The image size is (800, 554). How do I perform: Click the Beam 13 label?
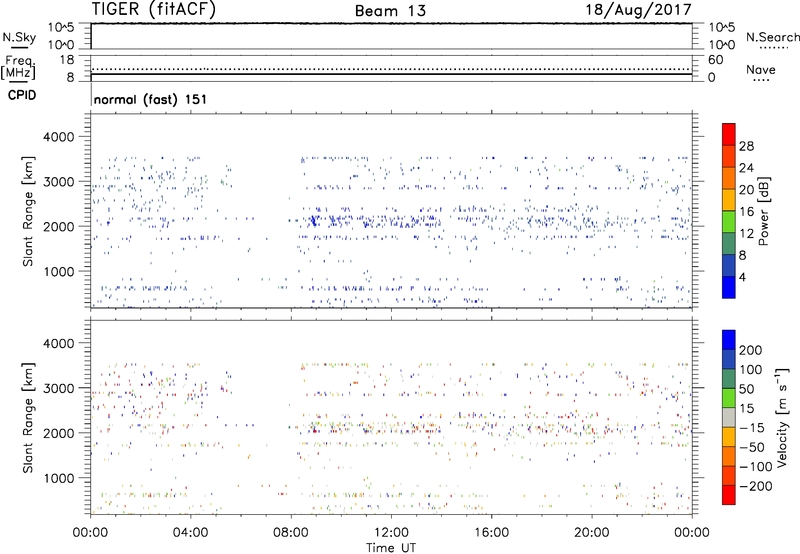click(x=390, y=11)
